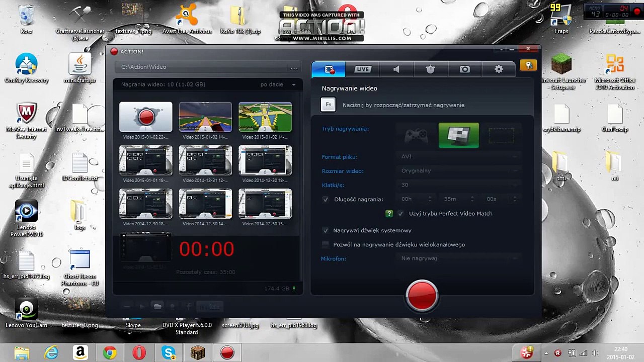The width and height of the screenshot is (644, 362).
Task: Select recording thumbnail number 1 with red dot
Action: point(146,117)
